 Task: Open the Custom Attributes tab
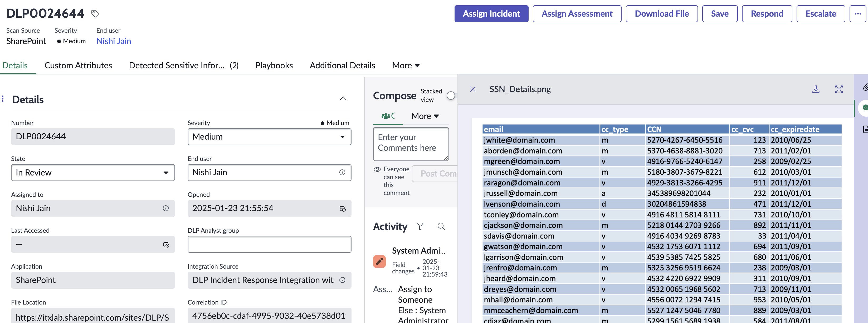pyautogui.click(x=78, y=65)
